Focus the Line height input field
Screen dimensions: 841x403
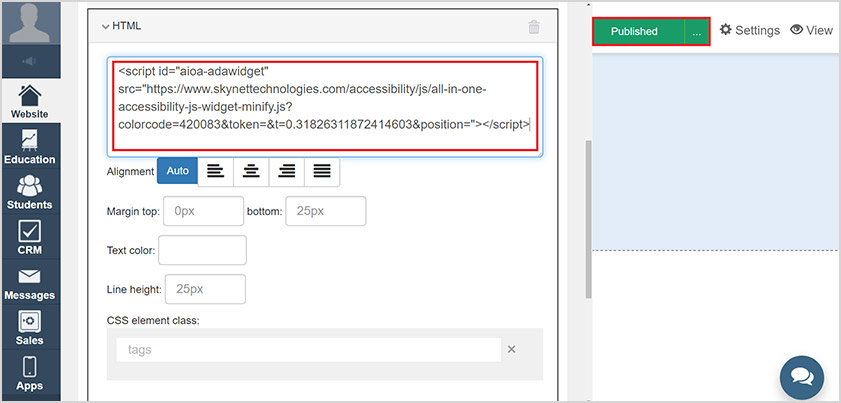[205, 289]
